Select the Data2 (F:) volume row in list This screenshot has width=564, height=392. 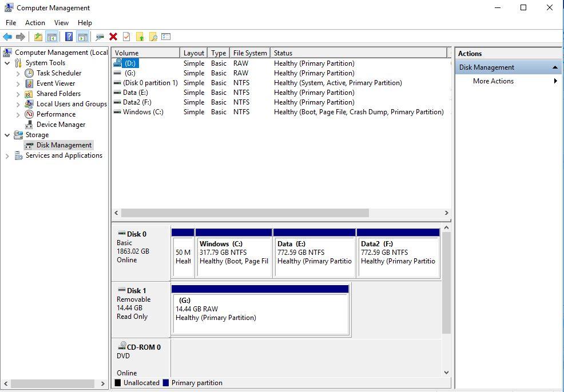click(281, 102)
